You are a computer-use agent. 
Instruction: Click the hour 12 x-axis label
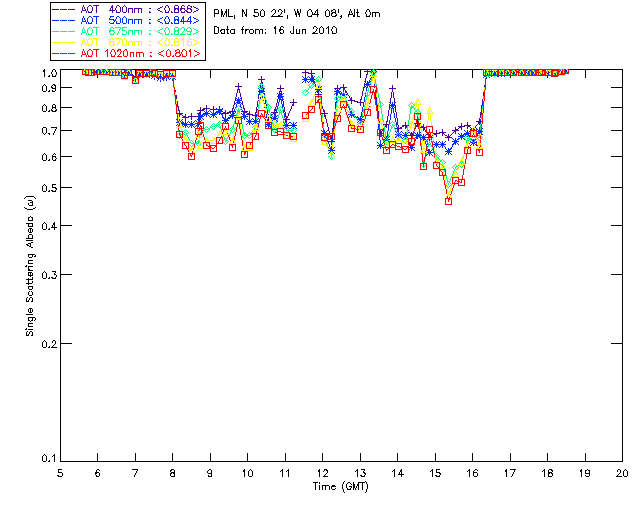point(322,473)
